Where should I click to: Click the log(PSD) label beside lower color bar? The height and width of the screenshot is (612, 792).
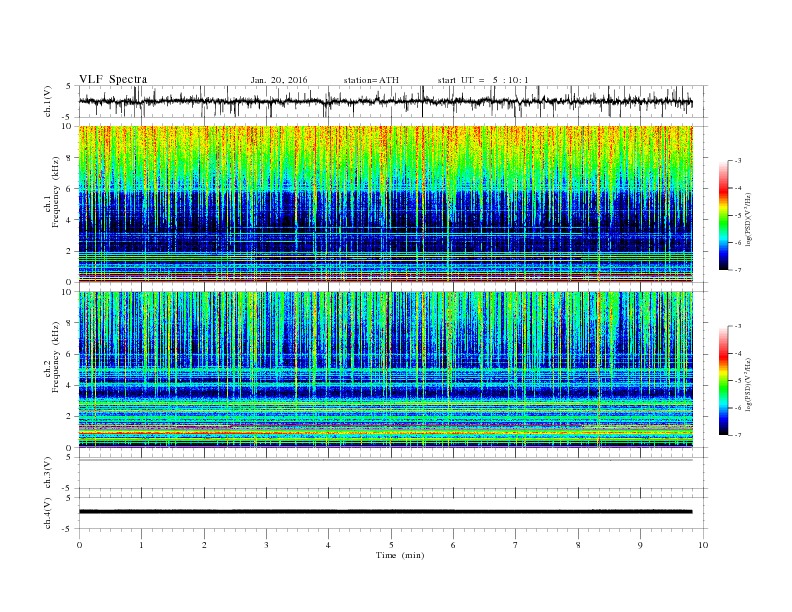(x=750, y=384)
